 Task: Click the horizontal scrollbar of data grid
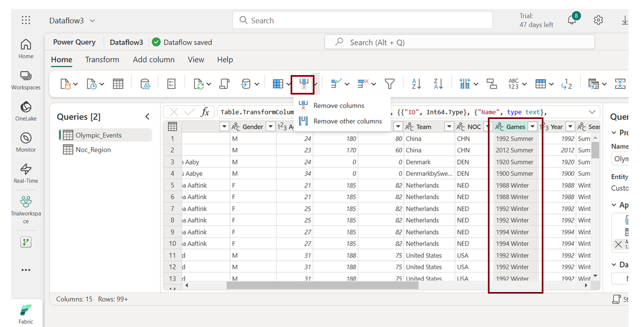[322, 285]
